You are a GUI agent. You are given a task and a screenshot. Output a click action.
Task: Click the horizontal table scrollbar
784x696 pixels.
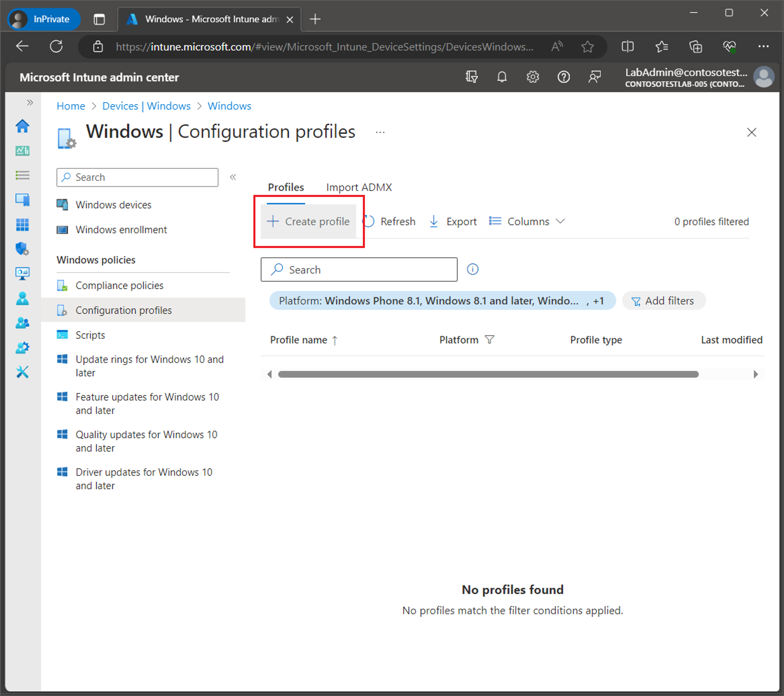(488, 374)
